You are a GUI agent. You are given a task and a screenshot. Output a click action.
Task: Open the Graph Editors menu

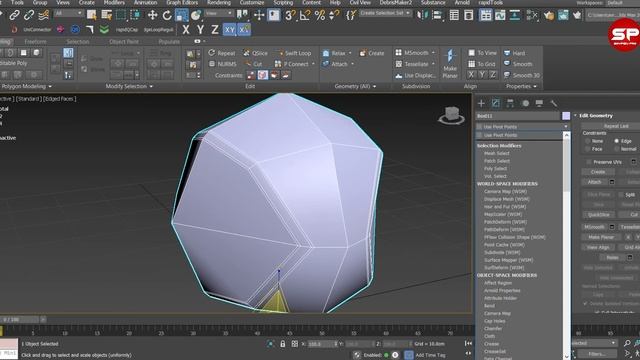[x=182, y=2]
